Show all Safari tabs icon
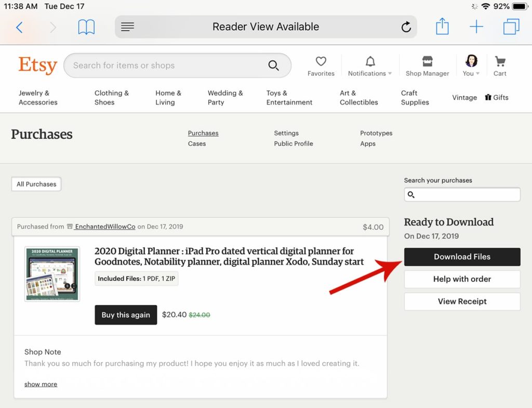532x408 pixels. coord(511,27)
